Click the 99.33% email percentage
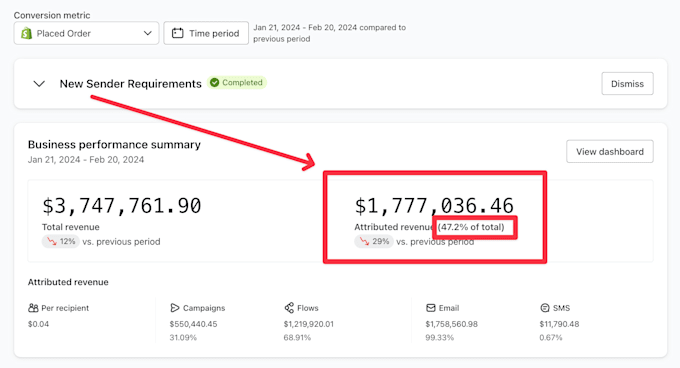Image resolution: width=680 pixels, height=368 pixels. click(x=439, y=338)
